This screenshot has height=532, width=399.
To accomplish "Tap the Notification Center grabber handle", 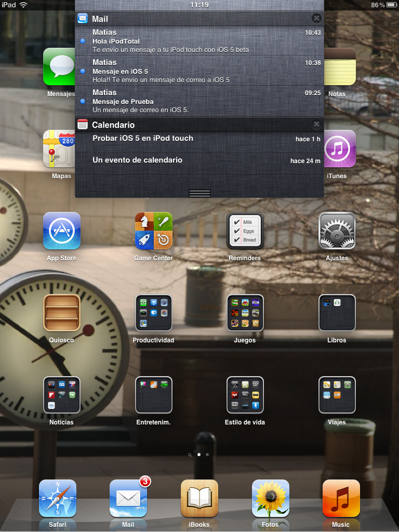I will pos(199,193).
